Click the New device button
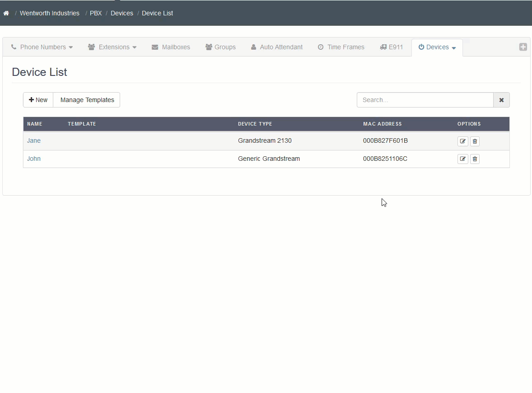This screenshot has width=532, height=393. coord(38,100)
